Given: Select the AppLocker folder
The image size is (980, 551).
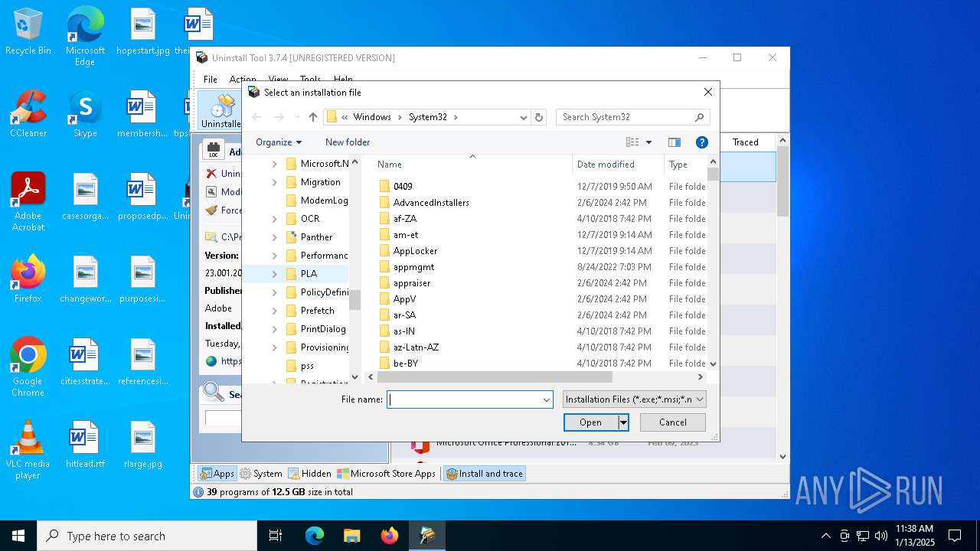Looking at the screenshot, I should 415,251.
